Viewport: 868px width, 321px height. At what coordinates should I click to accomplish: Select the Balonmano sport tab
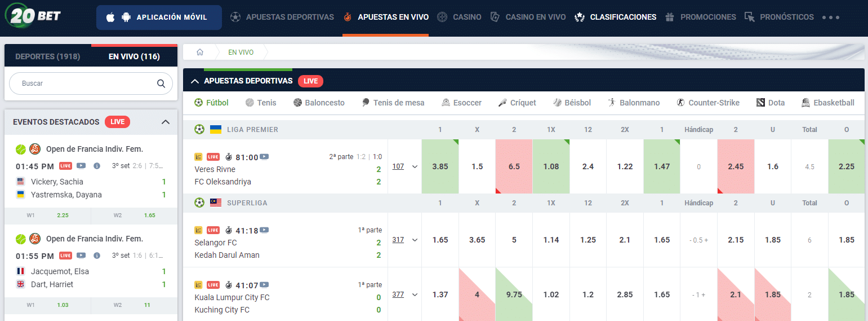634,103
